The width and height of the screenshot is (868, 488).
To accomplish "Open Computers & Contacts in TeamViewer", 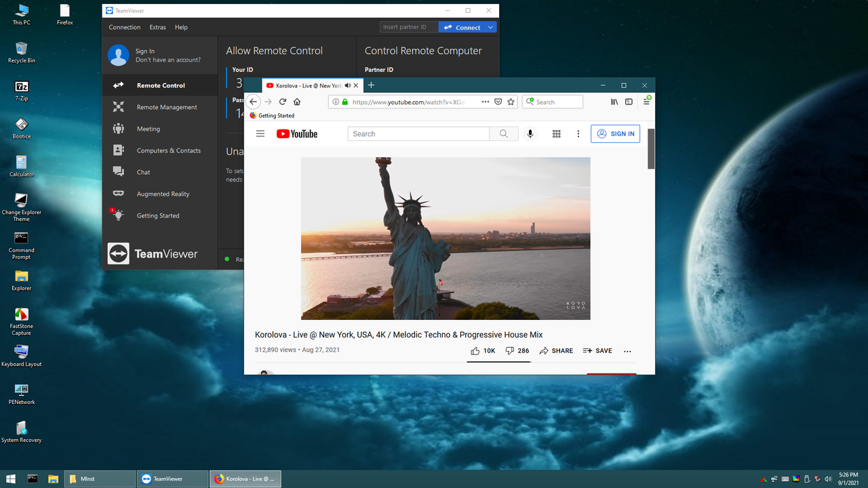I will tap(160, 150).
